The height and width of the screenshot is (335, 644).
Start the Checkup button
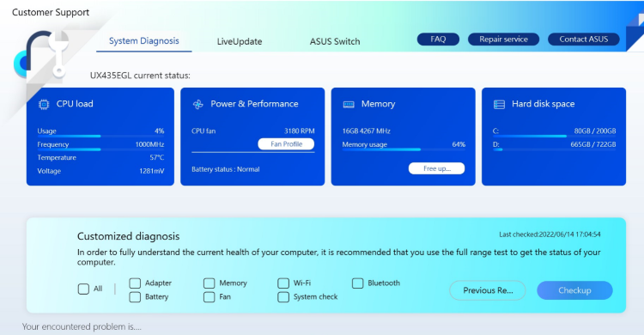coord(574,290)
